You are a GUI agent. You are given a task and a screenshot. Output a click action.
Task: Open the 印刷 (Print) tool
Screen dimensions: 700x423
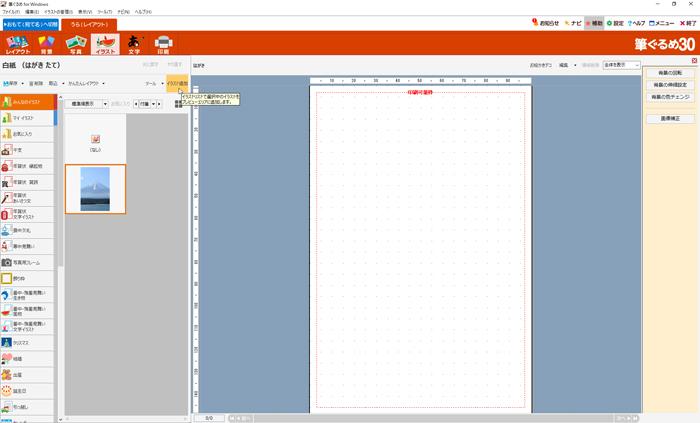pos(164,44)
